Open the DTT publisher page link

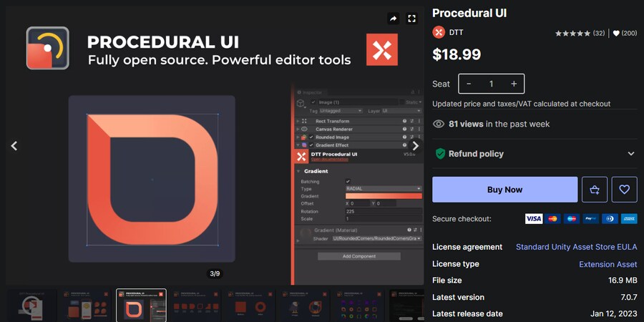point(457,32)
